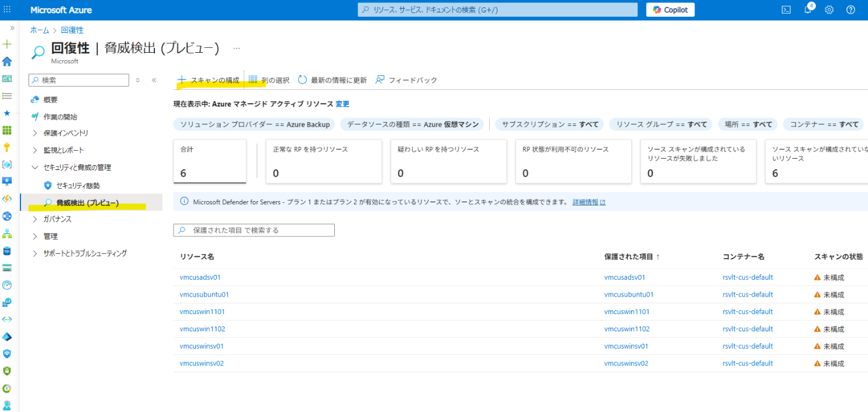Click 場所 == すべて filter pill
This screenshot has height=412, width=868.
(x=749, y=124)
